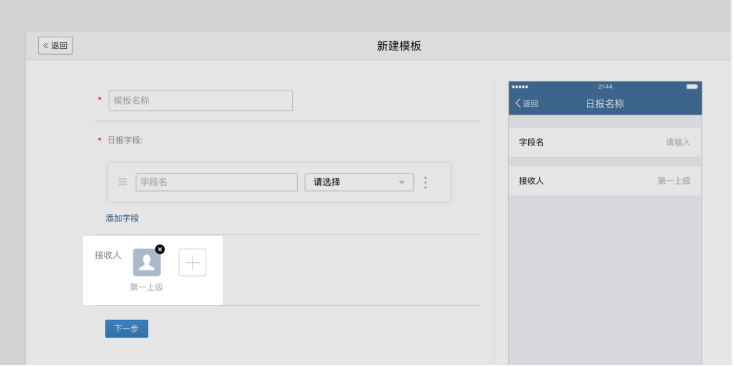Expand the 请选择 field type dropdown
Viewport: 734px width, 367px height.
[359, 182]
